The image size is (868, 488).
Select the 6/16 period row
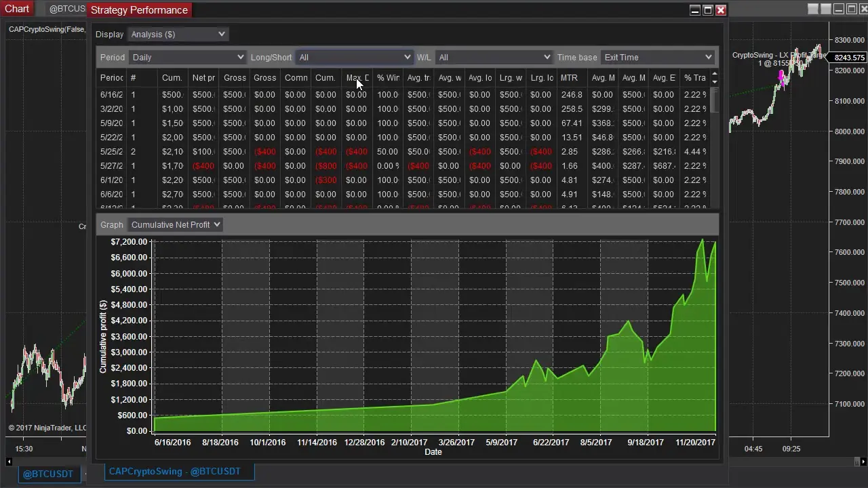coord(403,95)
